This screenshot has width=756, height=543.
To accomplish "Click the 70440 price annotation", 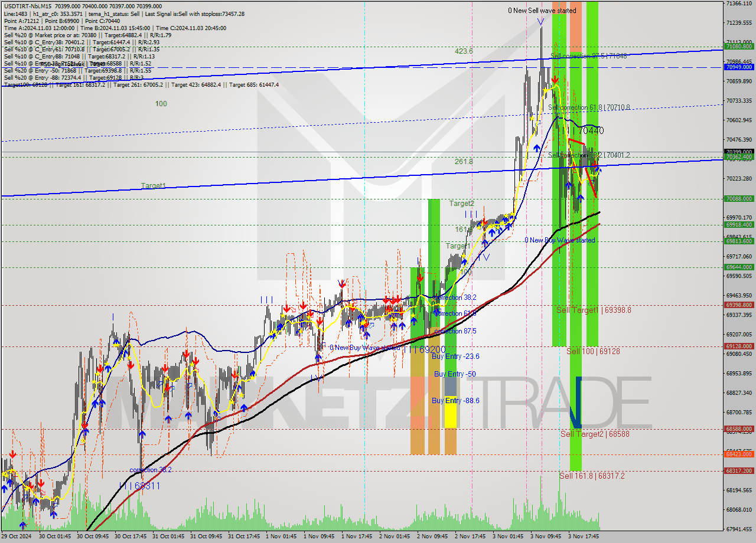I will click(x=591, y=130).
